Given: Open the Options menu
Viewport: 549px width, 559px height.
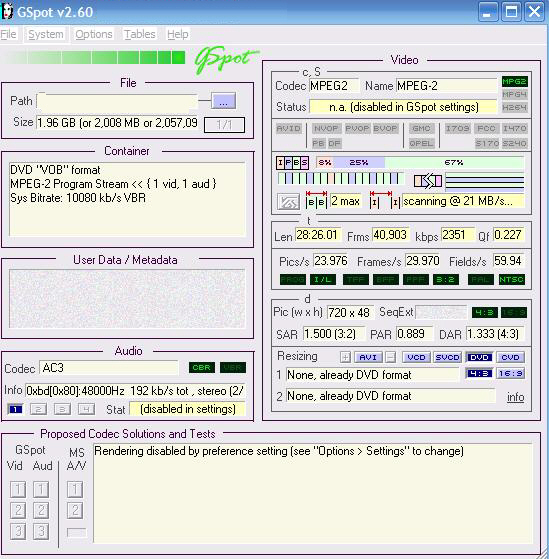Looking at the screenshot, I should point(94,34).
